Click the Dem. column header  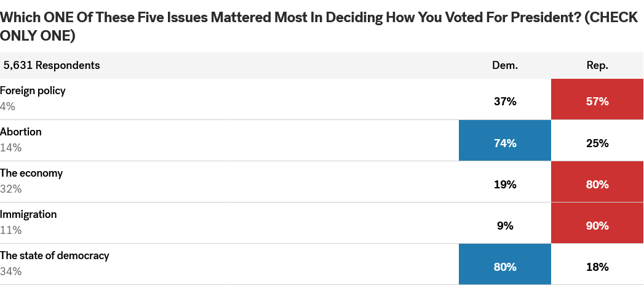tap(505, 65)
